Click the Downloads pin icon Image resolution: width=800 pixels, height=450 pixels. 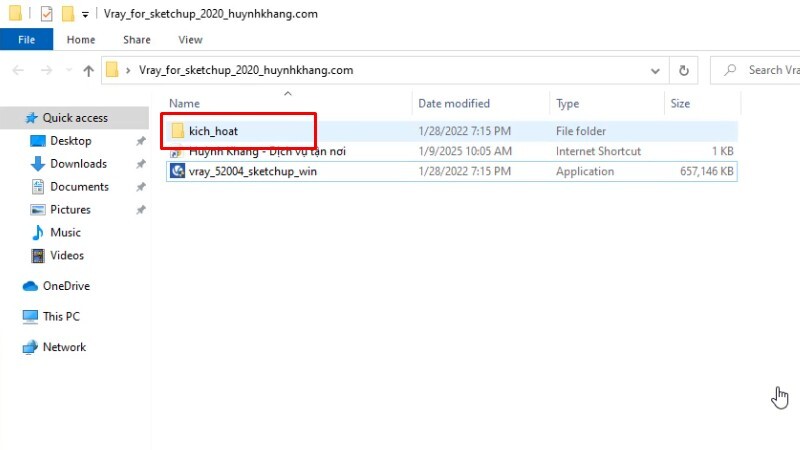pyautogui.click(x=141, y=164)
